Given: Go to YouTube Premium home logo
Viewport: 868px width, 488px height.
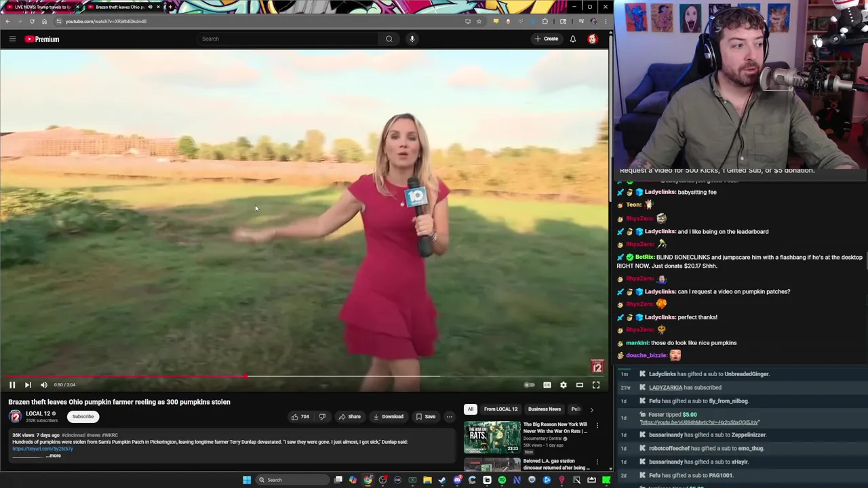Looking at the screenshot, I should pyautogui.click(x=42, y=39).
